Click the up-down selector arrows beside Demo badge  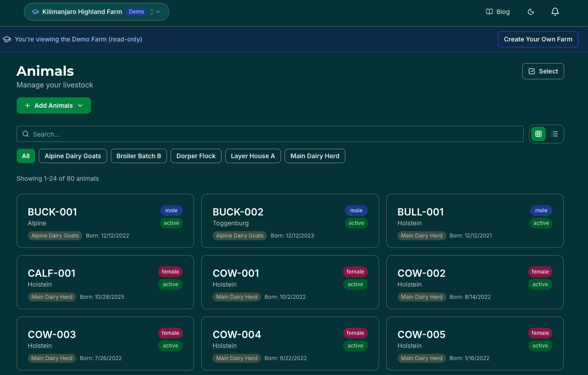point(152,12)
